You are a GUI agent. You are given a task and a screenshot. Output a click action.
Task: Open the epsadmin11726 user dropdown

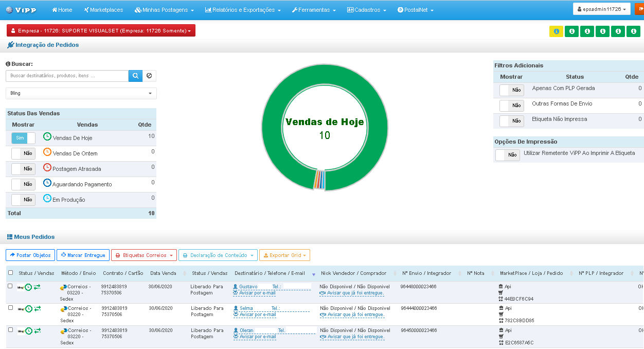(x=602, y=9)
